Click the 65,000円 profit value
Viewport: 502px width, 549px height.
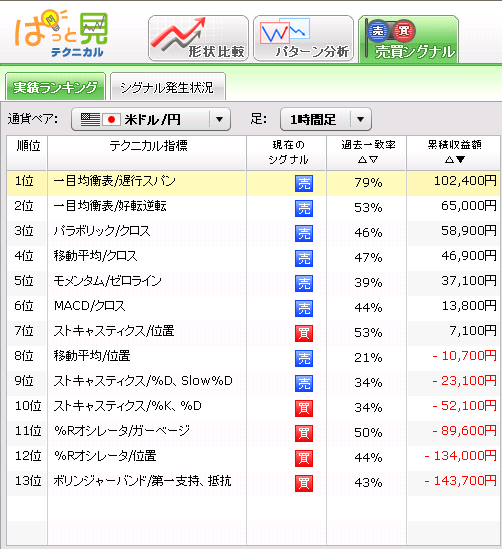(x=468, y=206)
